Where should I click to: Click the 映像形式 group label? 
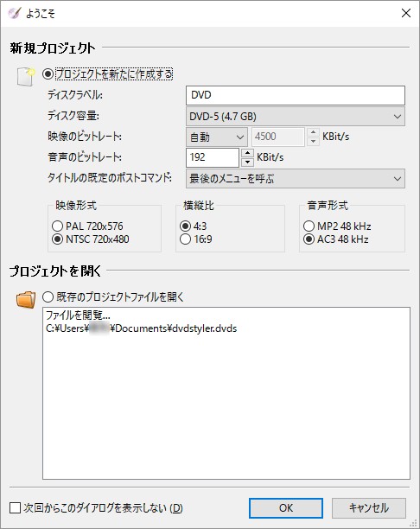tap(76, 206)
